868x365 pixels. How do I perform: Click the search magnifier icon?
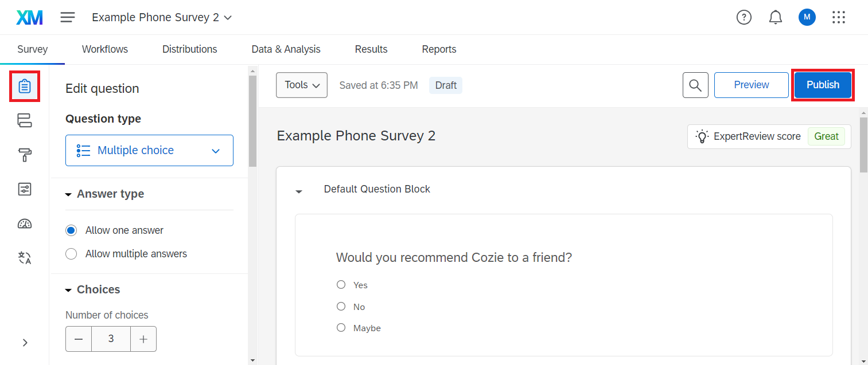695,85
